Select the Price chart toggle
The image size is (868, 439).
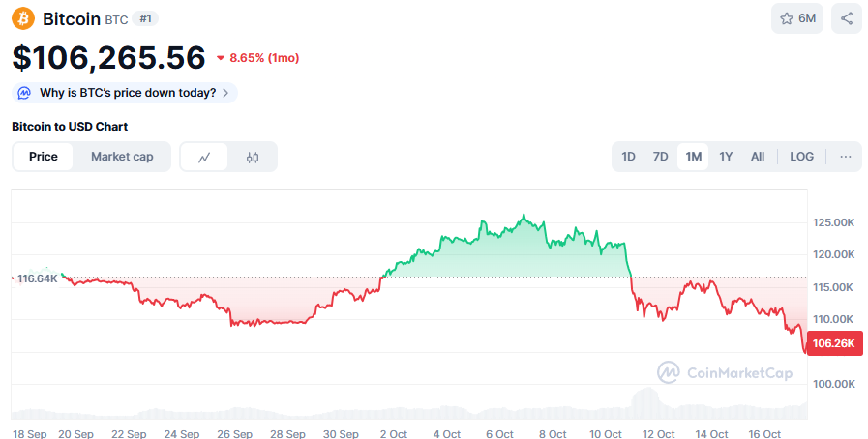click(x=44, y=157)
